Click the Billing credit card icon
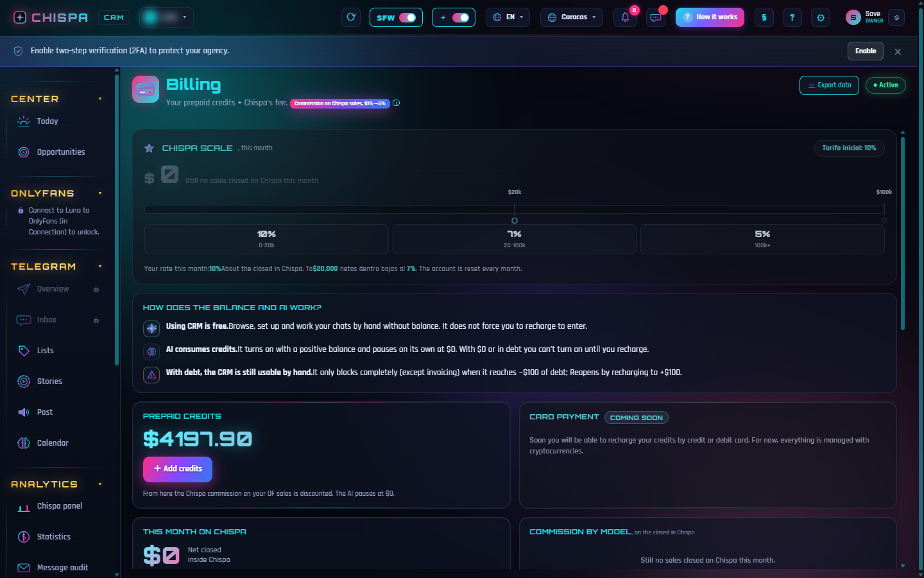Screen dimensions: 924x578 tap(146, 89)
